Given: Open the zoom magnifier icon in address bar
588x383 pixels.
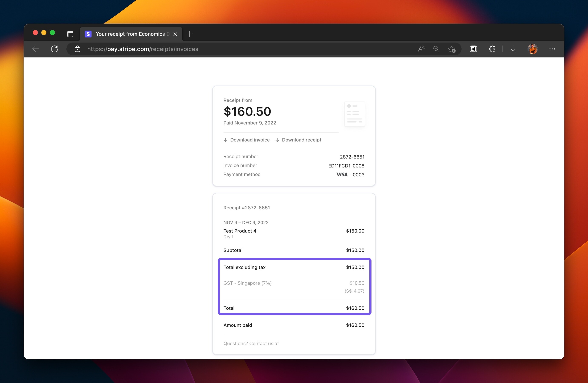Looking at the screenshot, I should click(x=436, y=49).
